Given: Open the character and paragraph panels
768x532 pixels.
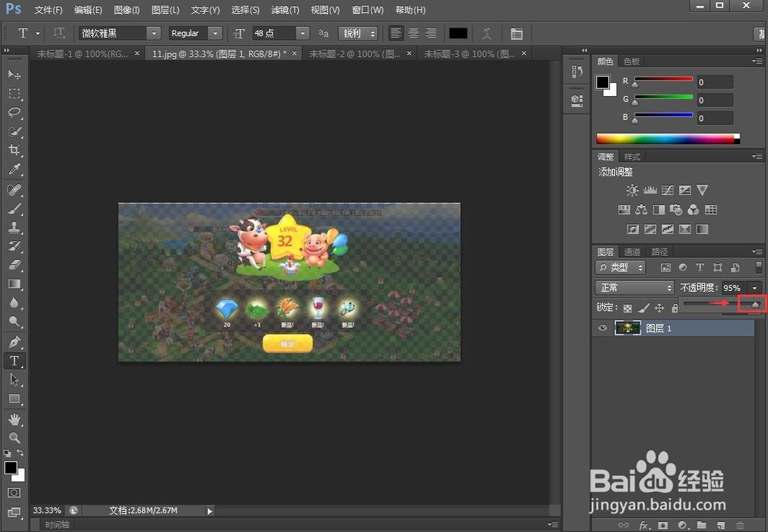Looking at the screenshot, I should (516, 33).
